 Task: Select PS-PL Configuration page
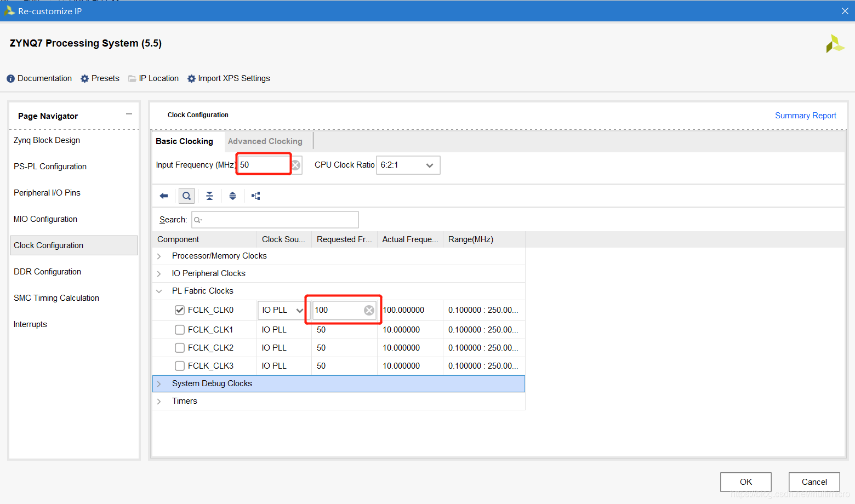coord(73,167)
